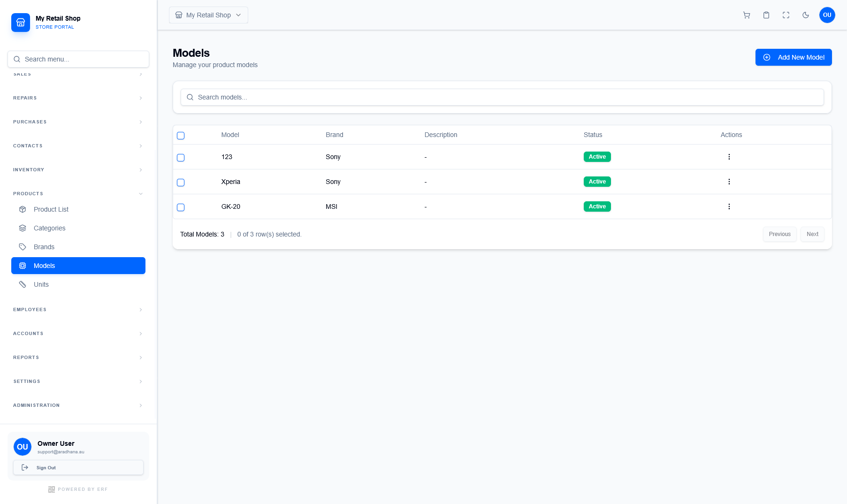Expand the Employees menu section
The image size is (847, 504).
coord(78,310)
